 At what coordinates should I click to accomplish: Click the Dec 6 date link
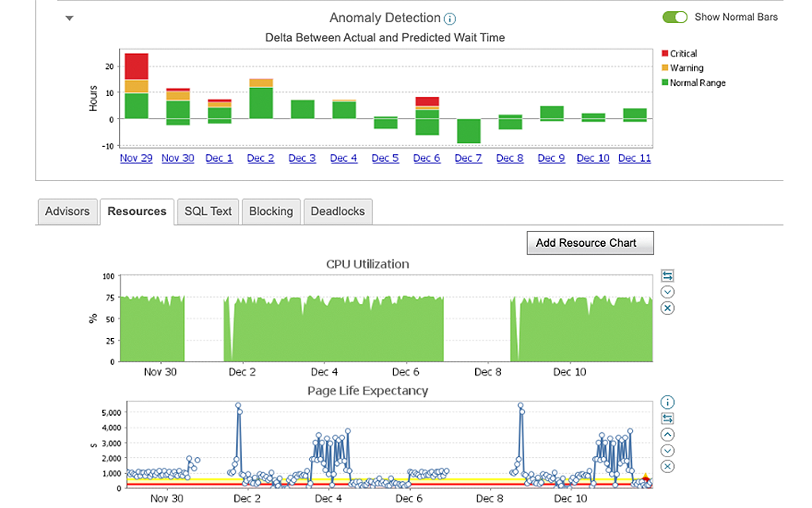click(x=427, y=158)
